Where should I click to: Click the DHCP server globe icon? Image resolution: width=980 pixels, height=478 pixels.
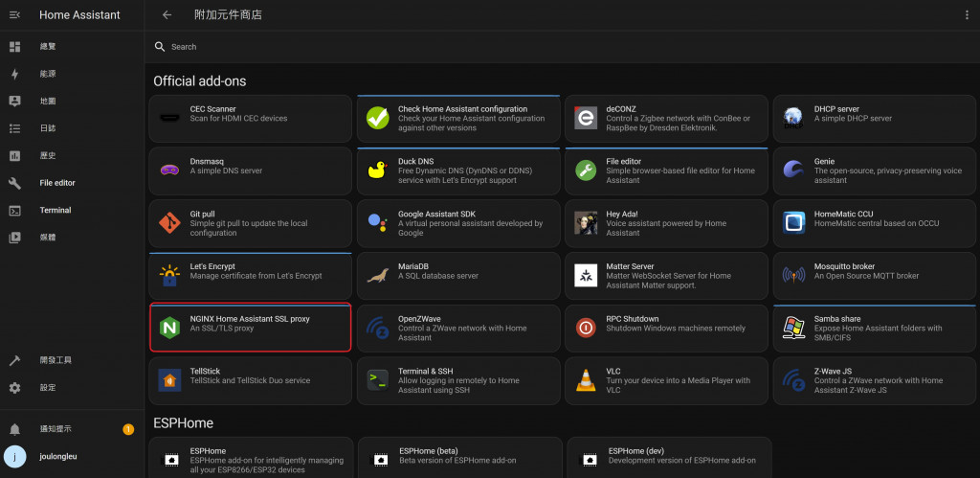point(793,118)
